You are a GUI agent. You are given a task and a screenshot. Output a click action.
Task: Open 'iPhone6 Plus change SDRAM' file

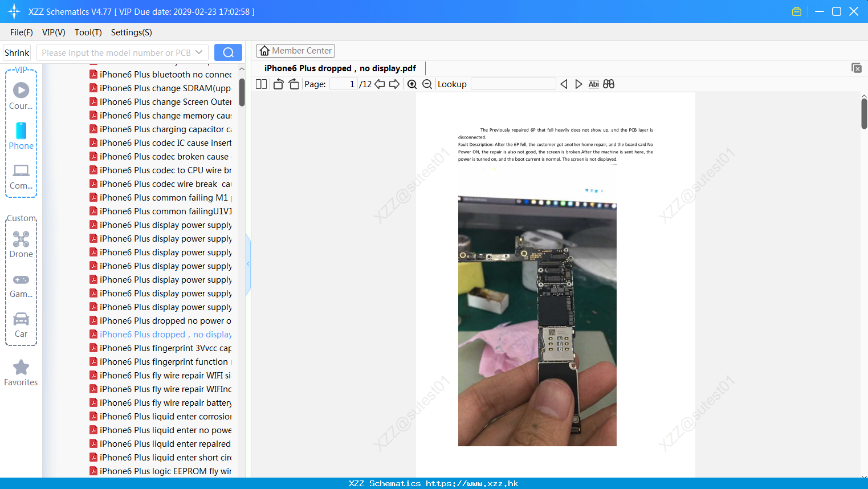click(161, 88)
